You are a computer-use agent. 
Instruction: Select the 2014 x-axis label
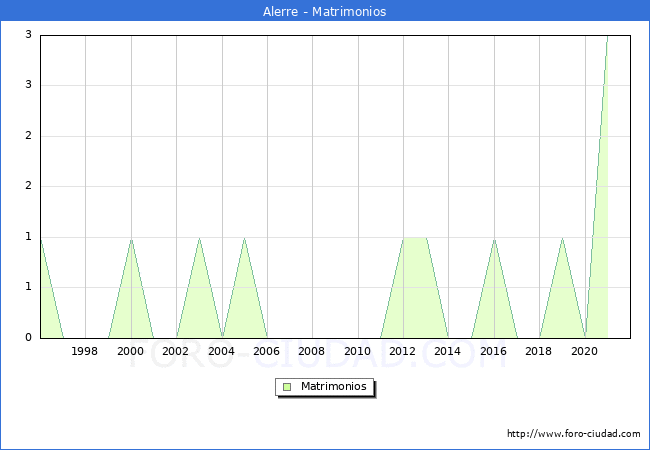coord(448,351)
